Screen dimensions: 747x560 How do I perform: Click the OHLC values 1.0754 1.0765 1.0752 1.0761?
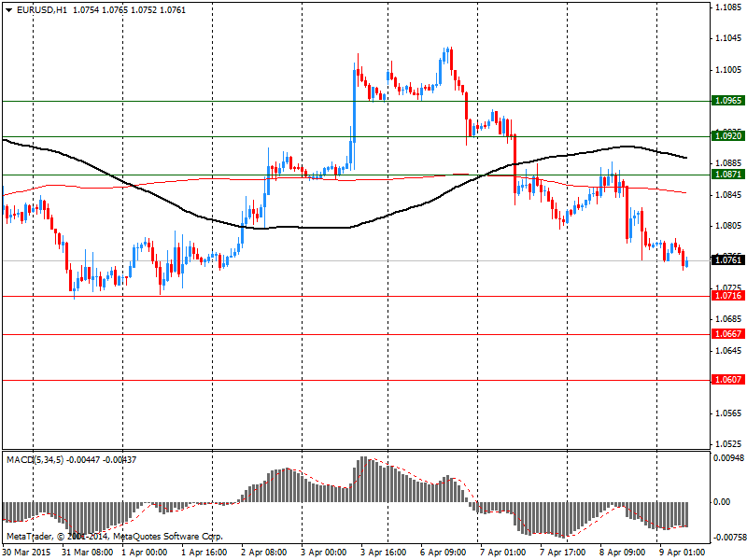tap(129, 10)
